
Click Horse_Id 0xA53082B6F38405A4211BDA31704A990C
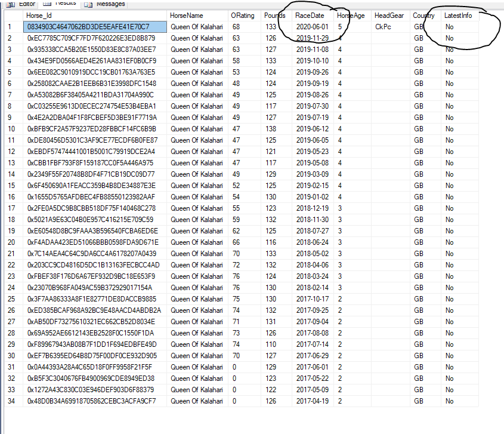(95, 95)
